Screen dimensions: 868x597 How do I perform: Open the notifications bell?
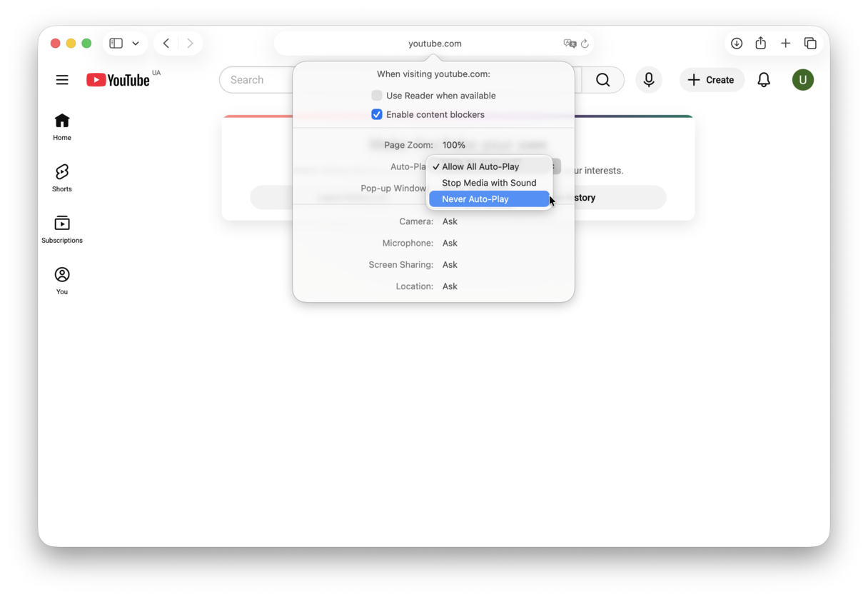[x=764, y=80]
